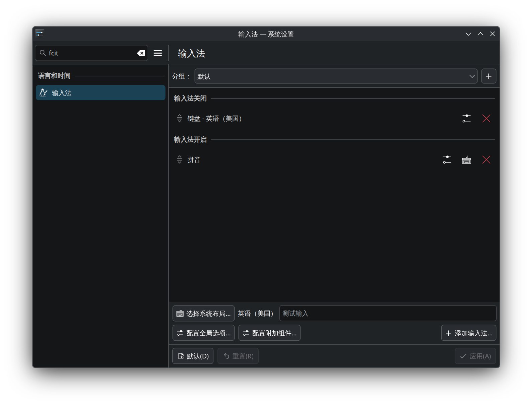Screen dimensions: 532x406
Task: Click 选择系统布局 button
Action: (203, 314)
